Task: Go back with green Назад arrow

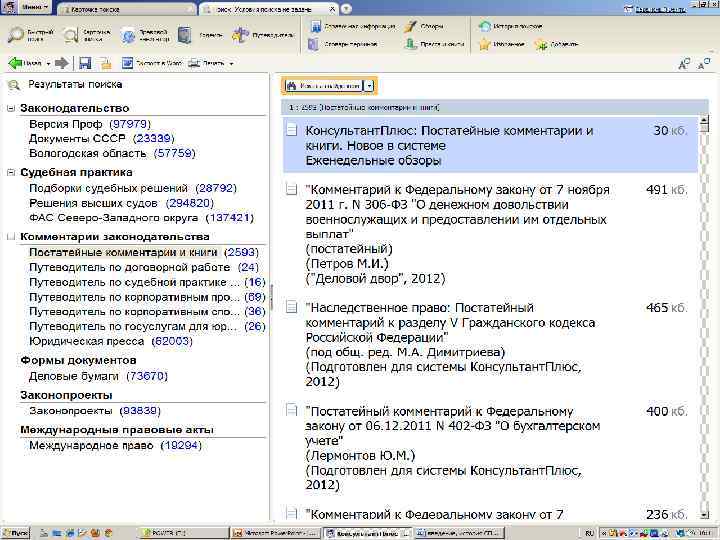Action: [16, 63]
